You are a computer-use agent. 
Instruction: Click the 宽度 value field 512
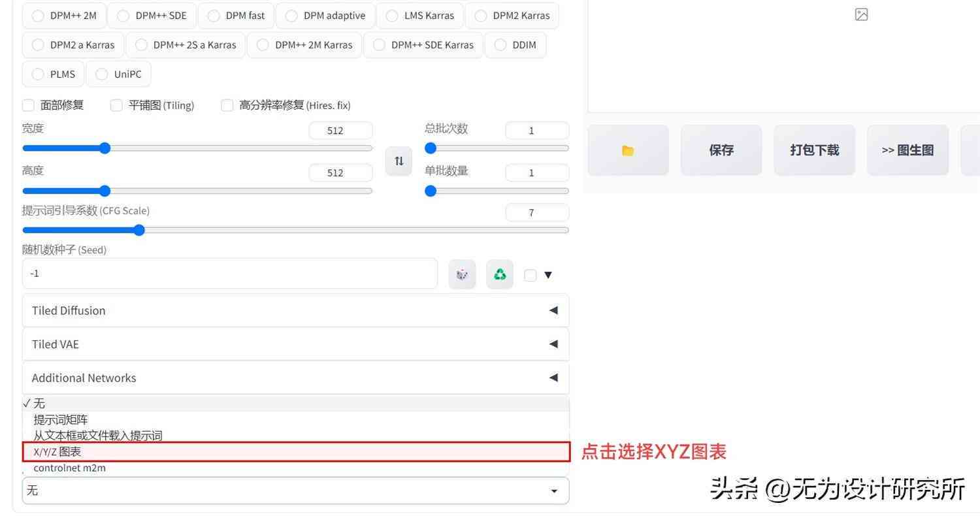point(341,131)
